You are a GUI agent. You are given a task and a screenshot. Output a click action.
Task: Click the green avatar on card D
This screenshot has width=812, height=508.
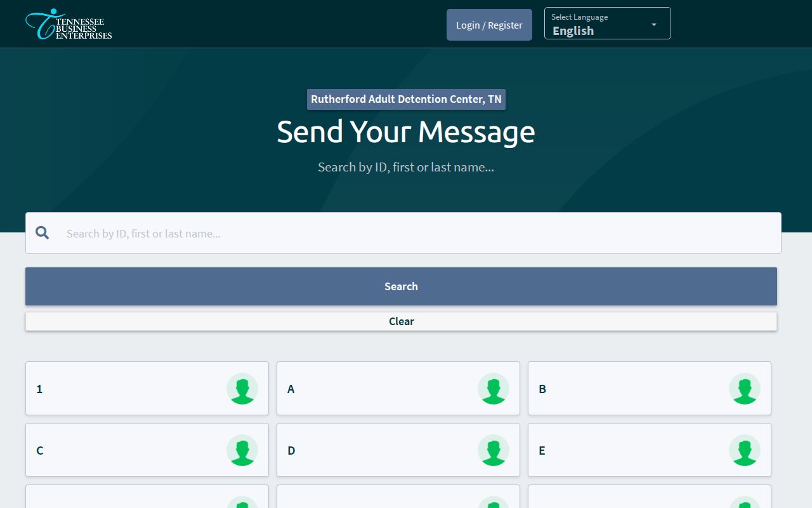(x=494, y=450)
